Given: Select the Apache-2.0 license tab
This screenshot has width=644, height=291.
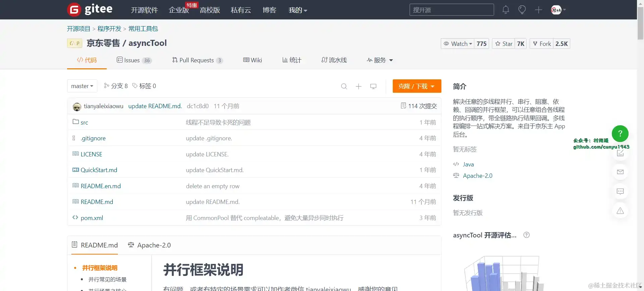Looking at the screenshot, I should click(x=150, y=245).
